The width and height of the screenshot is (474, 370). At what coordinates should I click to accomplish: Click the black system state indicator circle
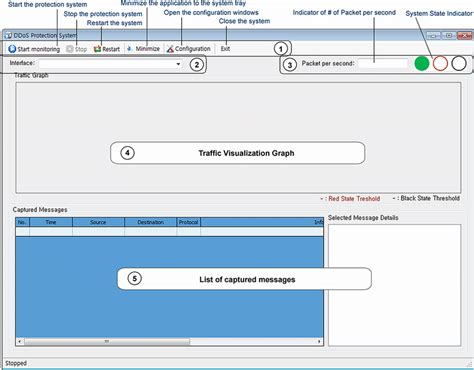459,63
